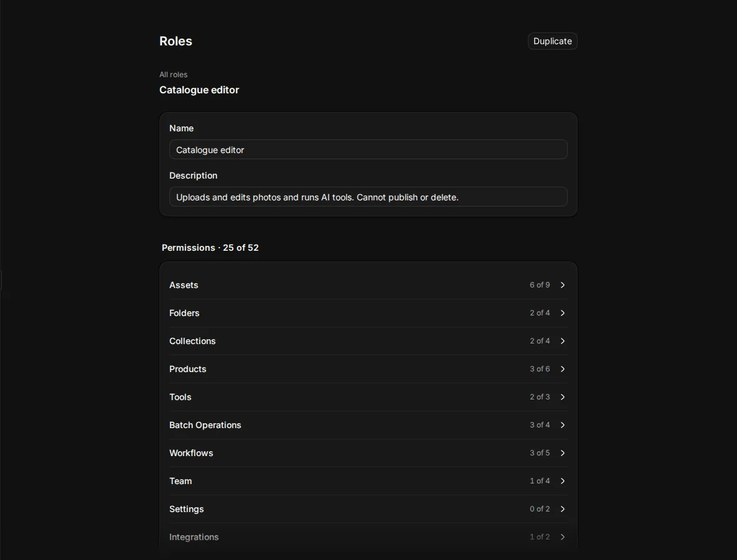Open the Folders permissions label
The image size is (737, 560).
184,313
